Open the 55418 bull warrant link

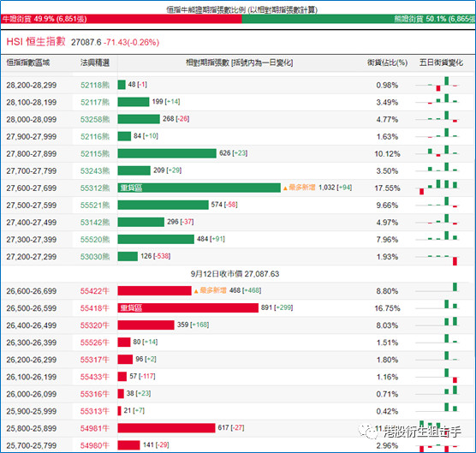pyautogui.click(x=95, y=308)
